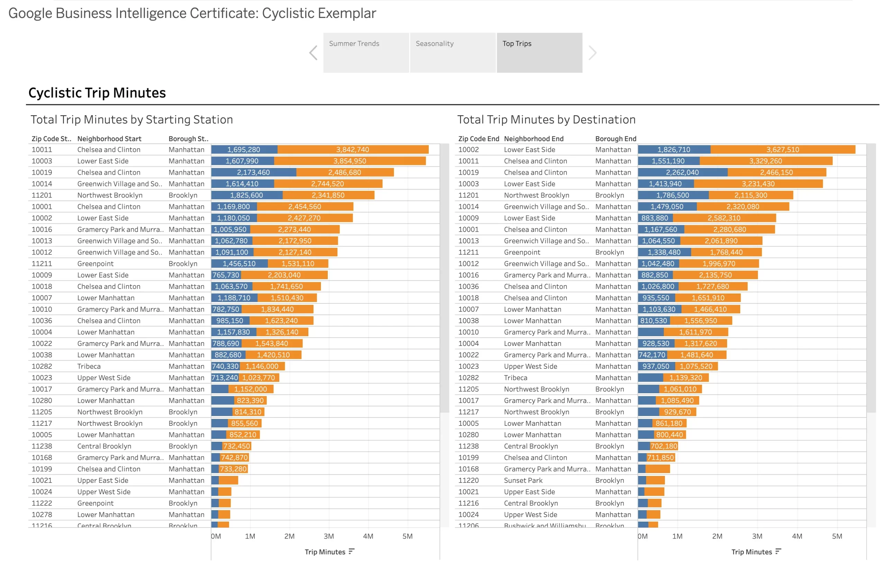Click sort icon beside left Trip Minutes axis
The height and width of the screenshot is (588, 886).
pyautogui.click(x=351, y=551)
